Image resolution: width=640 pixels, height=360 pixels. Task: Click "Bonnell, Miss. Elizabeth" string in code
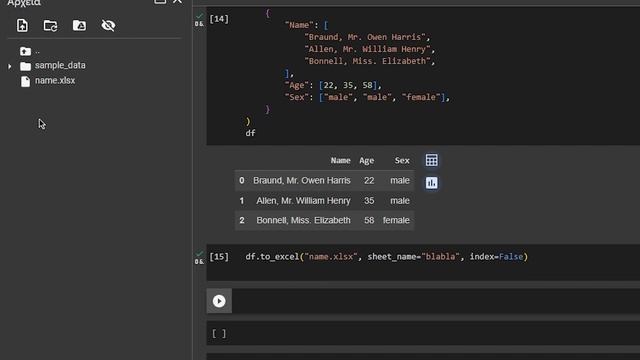tap(369, 61)
